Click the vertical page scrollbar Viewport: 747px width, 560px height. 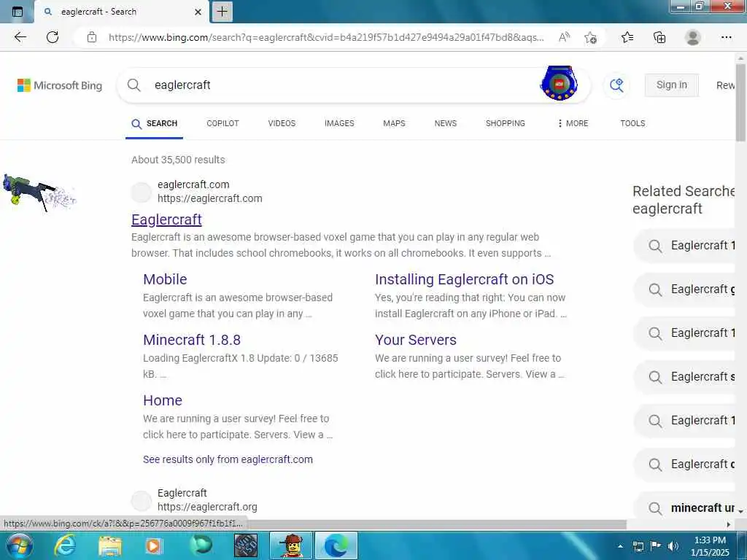tap(740, 102)
